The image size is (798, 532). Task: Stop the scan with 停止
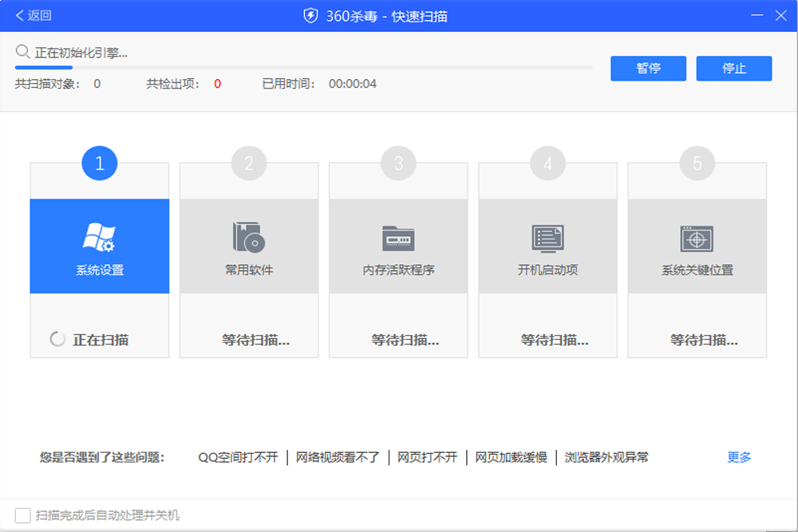coord(734,68)
